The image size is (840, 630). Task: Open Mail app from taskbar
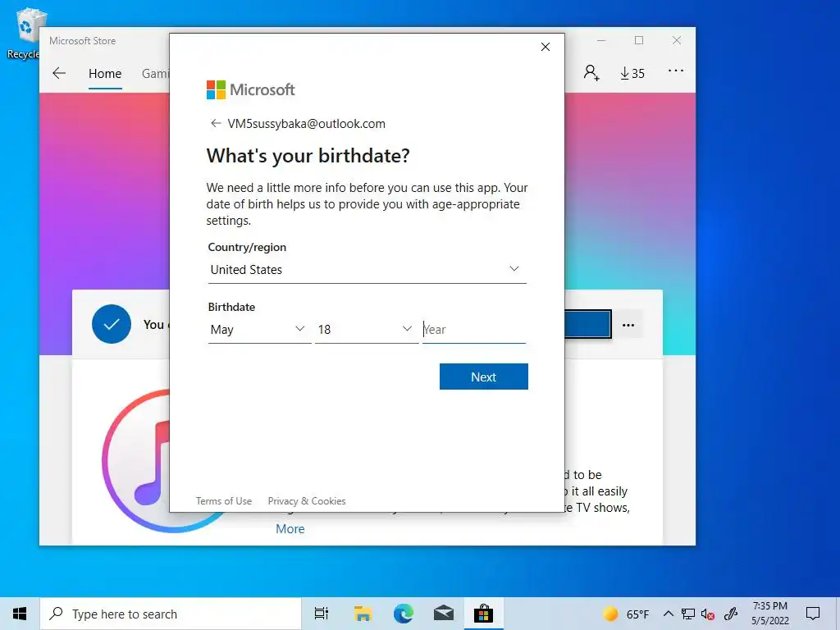[444, 614]
